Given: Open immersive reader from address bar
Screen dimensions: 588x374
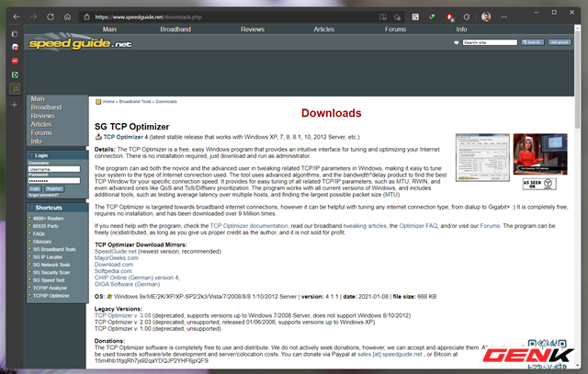Looking at the screenshot, I should (383, 17).
